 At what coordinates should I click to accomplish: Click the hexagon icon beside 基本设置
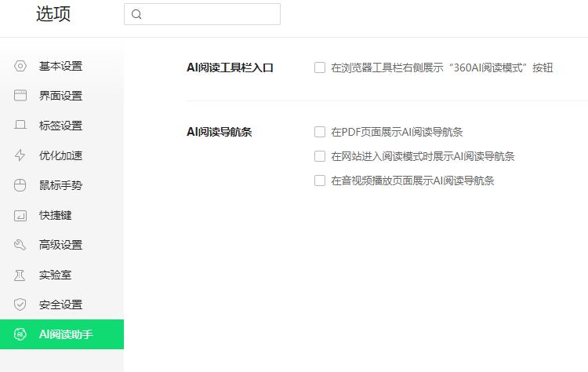click(20, 66)
